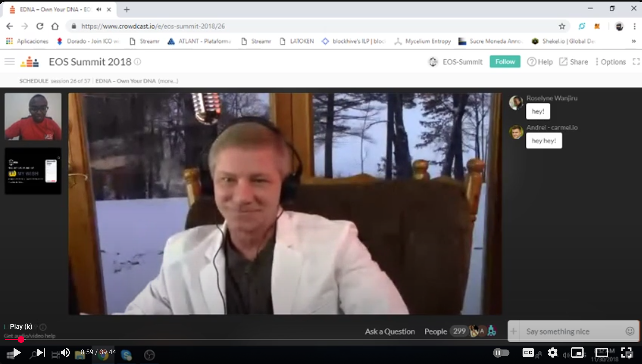Open the Crowdcast Options menu
642x364 pixels.
click(611, 62)
